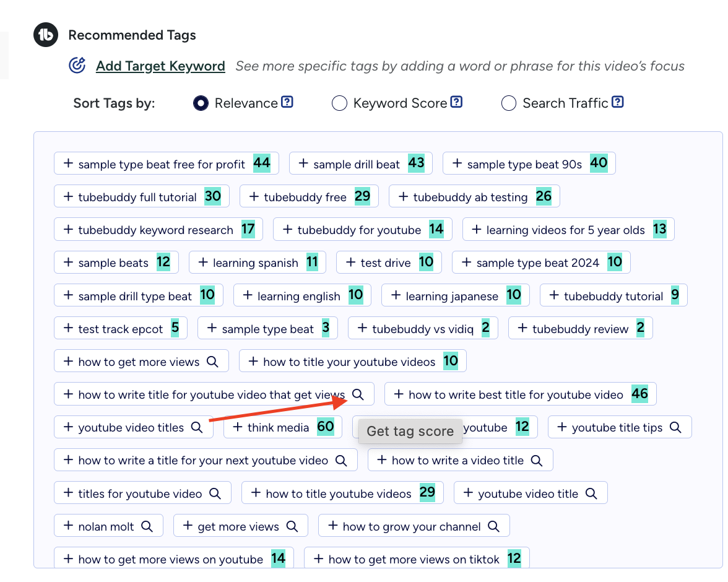Add 'sample drill beat' using its plus icon
728x582 pixels.
(303, 163)
